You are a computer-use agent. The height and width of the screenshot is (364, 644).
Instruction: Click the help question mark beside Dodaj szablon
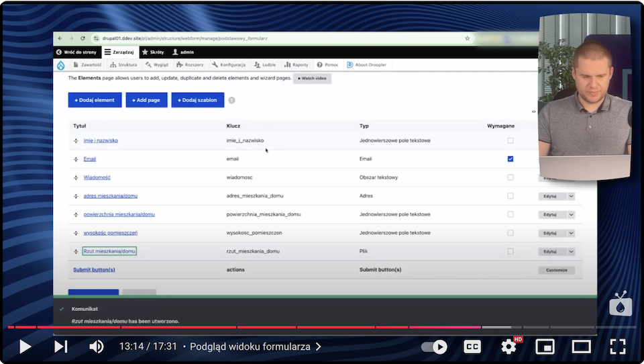coord(231,100)
